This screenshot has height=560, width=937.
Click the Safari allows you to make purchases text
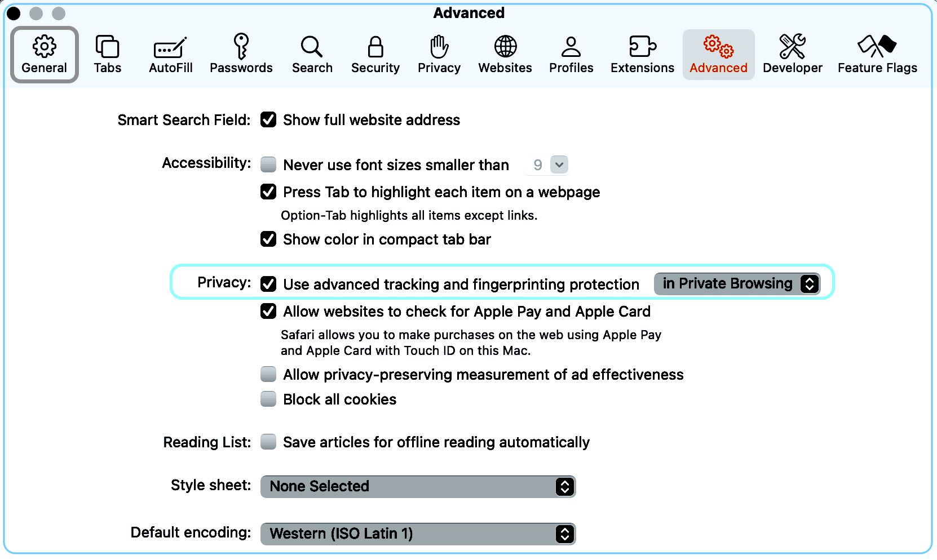pos(471,343)
